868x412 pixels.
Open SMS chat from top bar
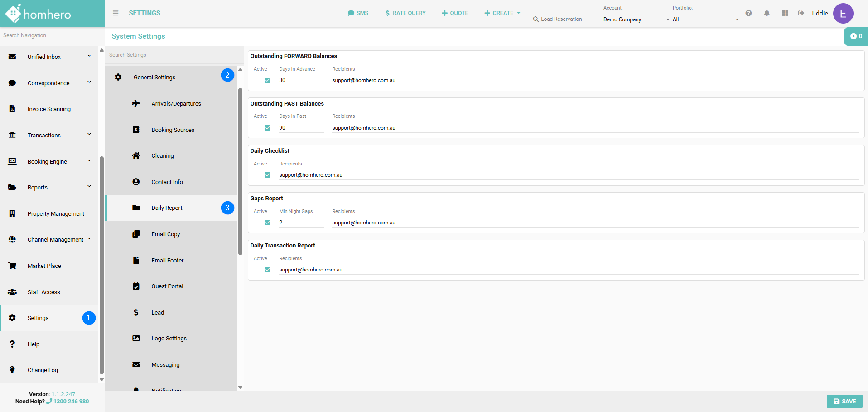click(x=358, y=13)
